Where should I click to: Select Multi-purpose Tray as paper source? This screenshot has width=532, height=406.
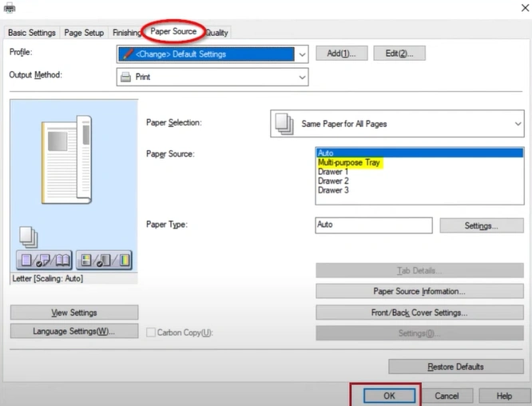click(x=419, y=162)
